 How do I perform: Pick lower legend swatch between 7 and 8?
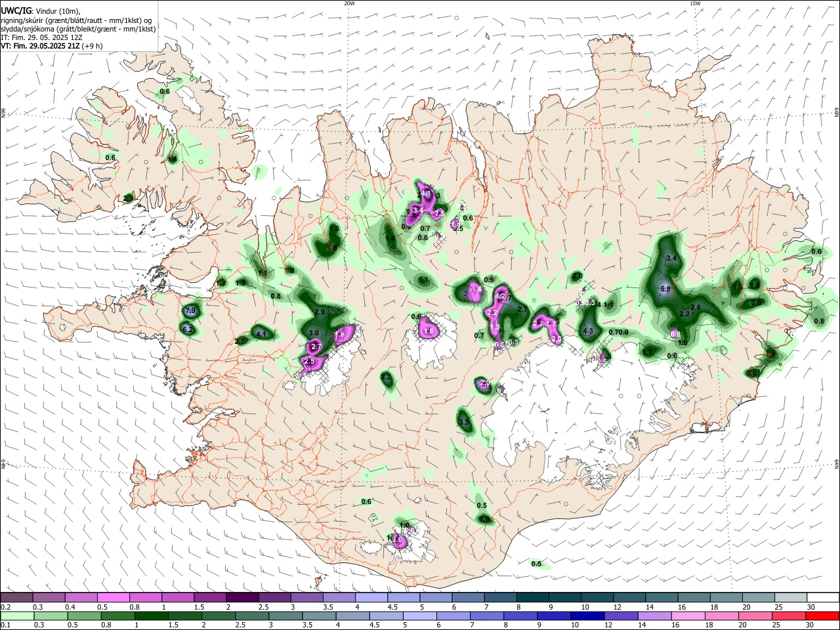click(486, 616)
